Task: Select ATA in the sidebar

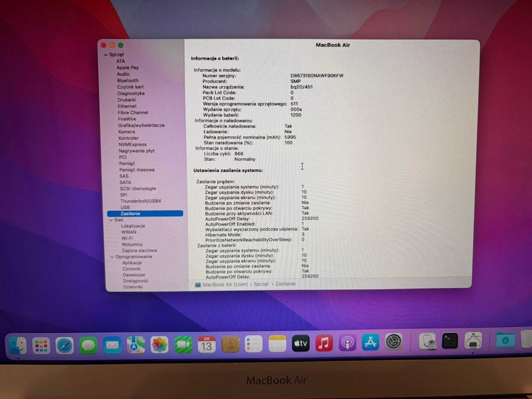Action: (120, 61)
